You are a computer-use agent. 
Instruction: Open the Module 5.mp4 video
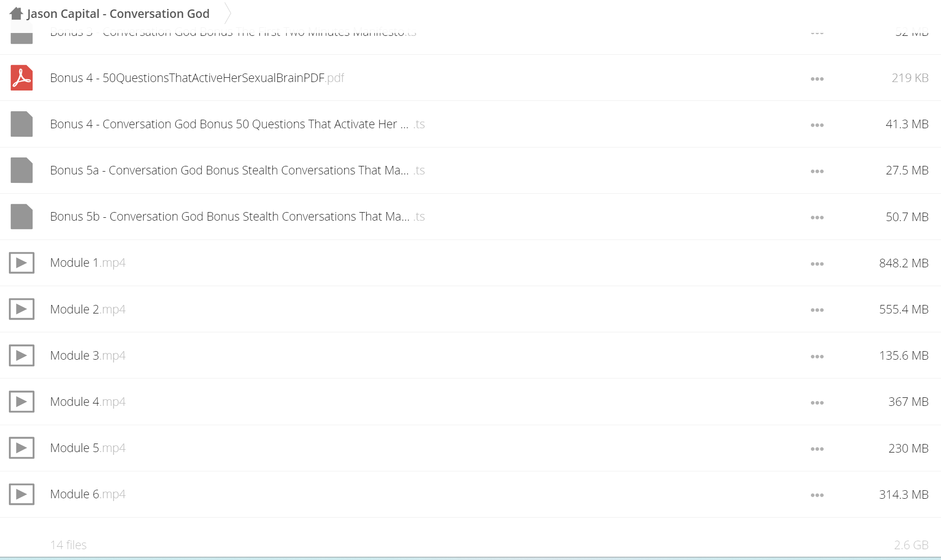(88, 448)
